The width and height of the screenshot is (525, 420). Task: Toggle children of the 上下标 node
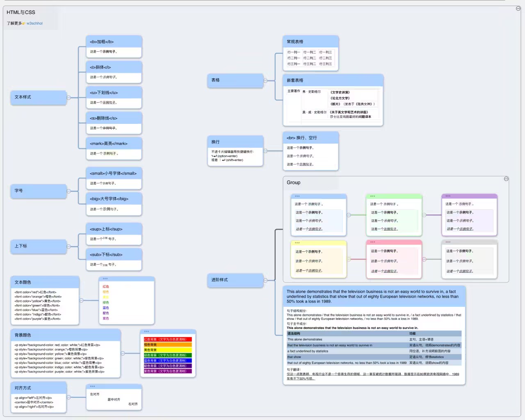pos(68,247)
